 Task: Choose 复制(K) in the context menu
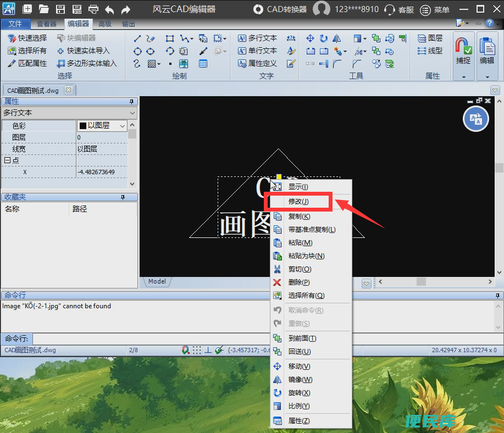[311, 216]
